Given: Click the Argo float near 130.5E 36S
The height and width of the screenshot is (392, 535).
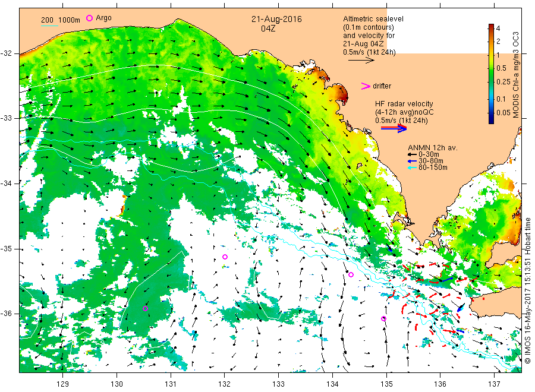Looking at the screenshot, I should click(x=145, y=308).
